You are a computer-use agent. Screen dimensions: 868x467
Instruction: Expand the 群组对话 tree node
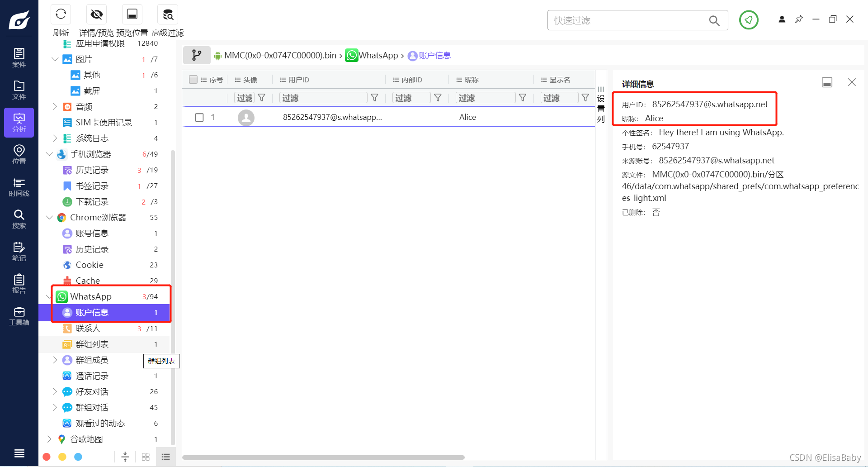click(x=55, y=408)
